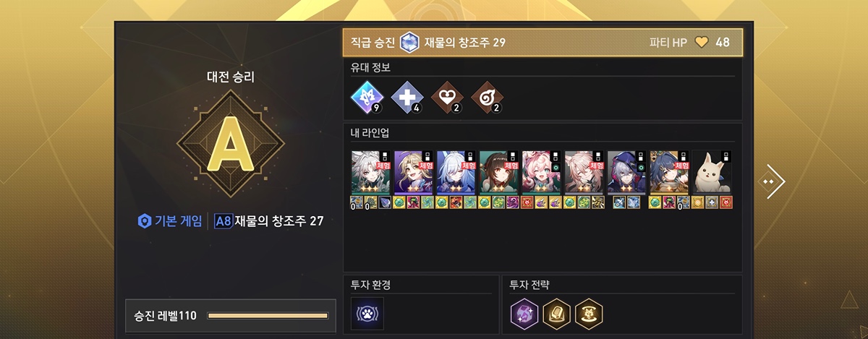
Task: Select the purple gem investment strategy icon
Action: [x=525, y=313]
